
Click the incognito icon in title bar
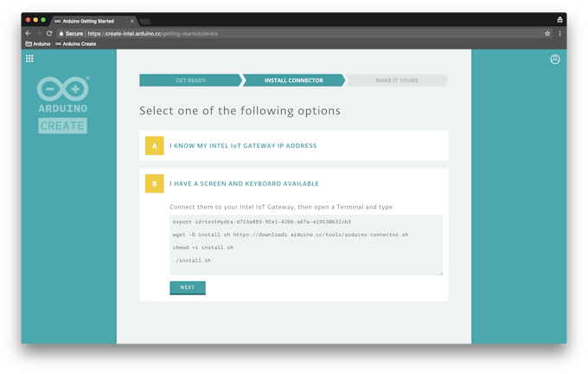559,20
